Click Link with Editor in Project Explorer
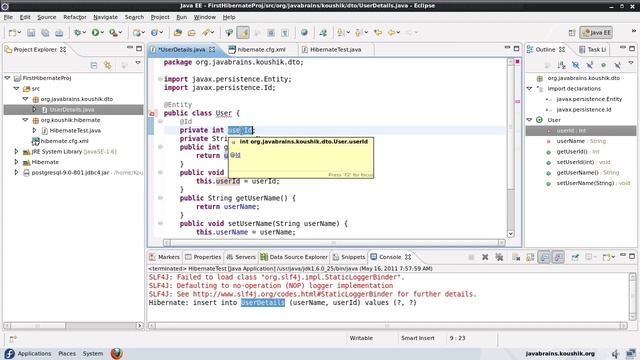 [107, 65]
